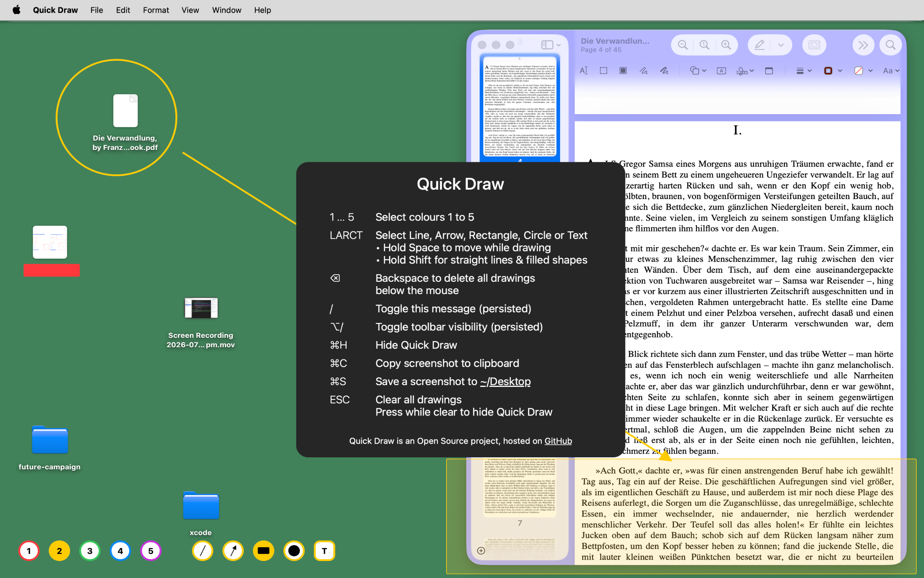The width and height of the screenshot is (924, 578).
Task: Open the border color dropdown arrow
Action: point(840,71)
